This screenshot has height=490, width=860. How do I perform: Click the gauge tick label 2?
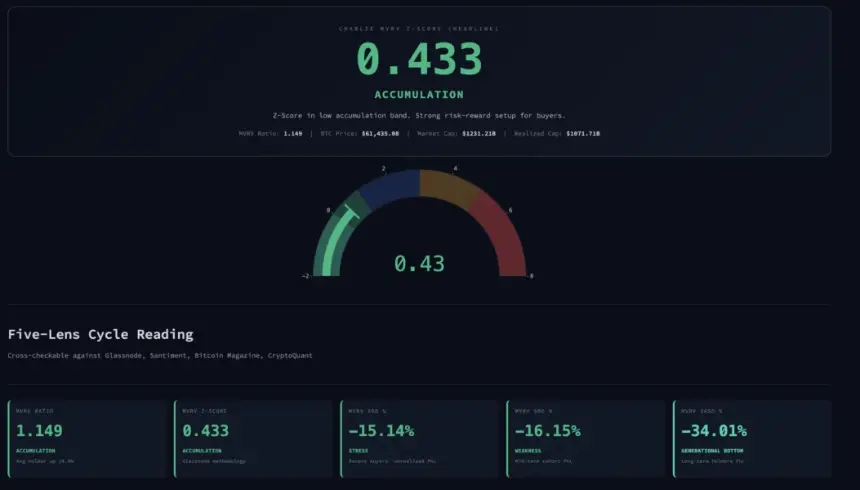(383, 168)
